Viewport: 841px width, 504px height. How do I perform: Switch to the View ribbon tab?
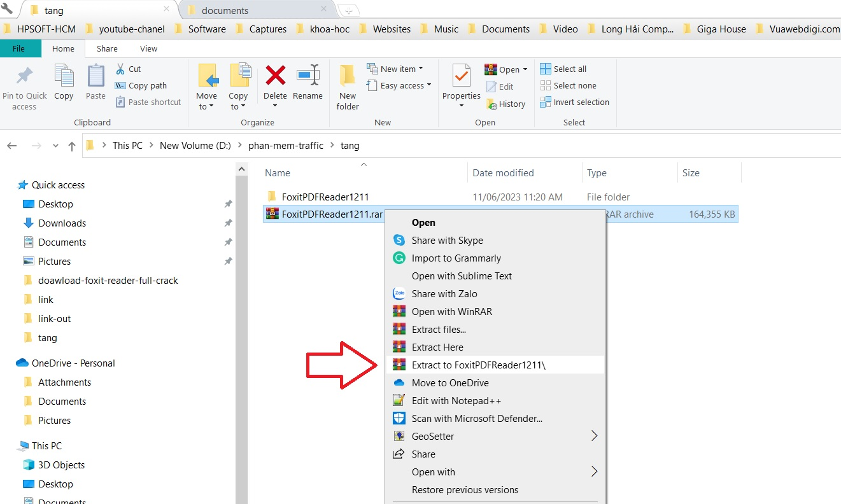coord(148,48)
